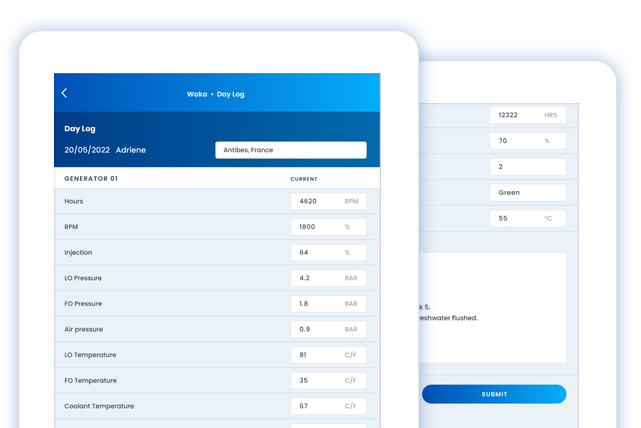Select the FO Pressure field showing 1.8
The height and width of the screenshot is (428, 641).
click(x=328, y=304)
